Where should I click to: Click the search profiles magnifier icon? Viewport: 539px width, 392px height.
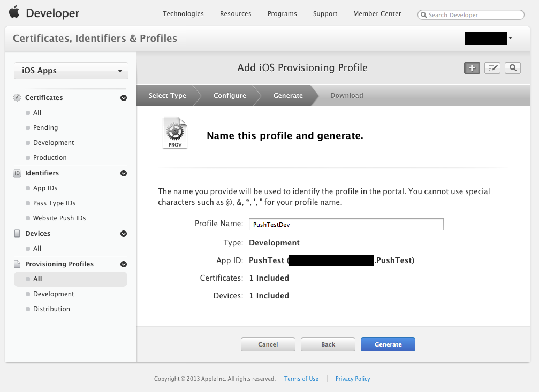tap(513, 68)
